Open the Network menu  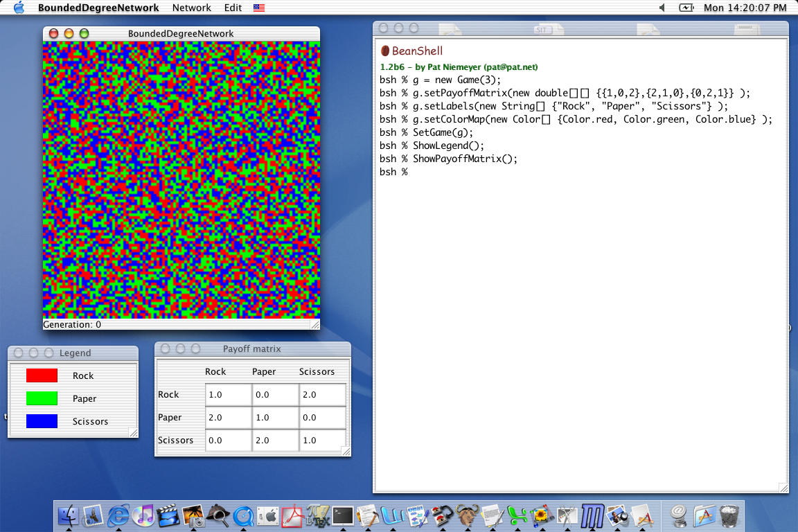[x=191, y=8]
